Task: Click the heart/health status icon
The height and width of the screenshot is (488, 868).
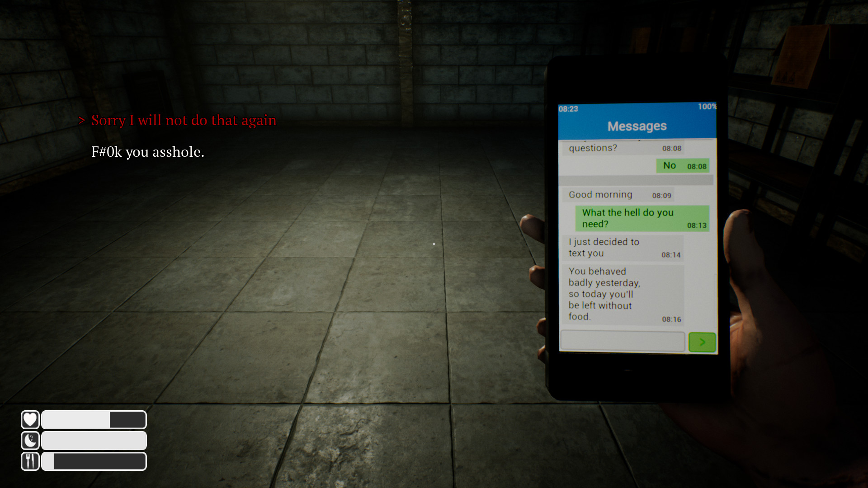Action: [30, 419]
